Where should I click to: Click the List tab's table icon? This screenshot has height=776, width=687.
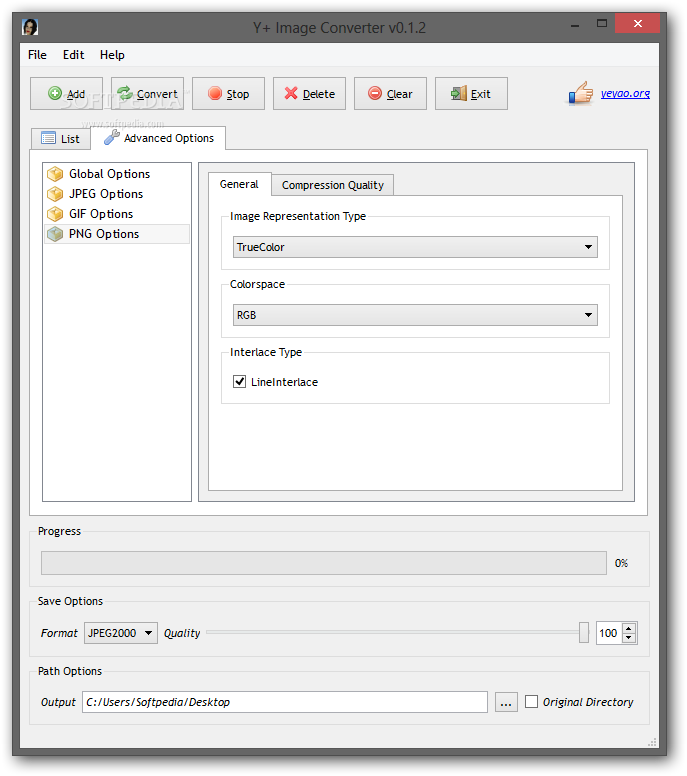click(49, 138)
